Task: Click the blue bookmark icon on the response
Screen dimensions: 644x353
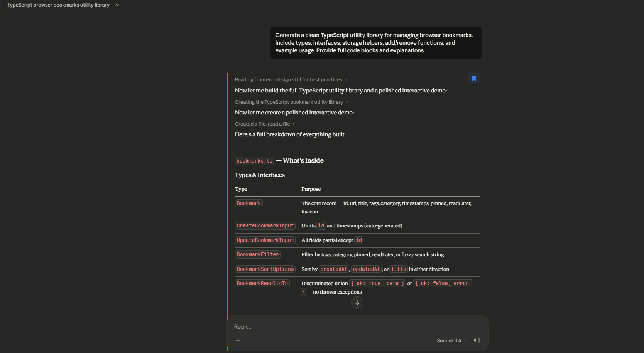Action: [x=473, y=78]
